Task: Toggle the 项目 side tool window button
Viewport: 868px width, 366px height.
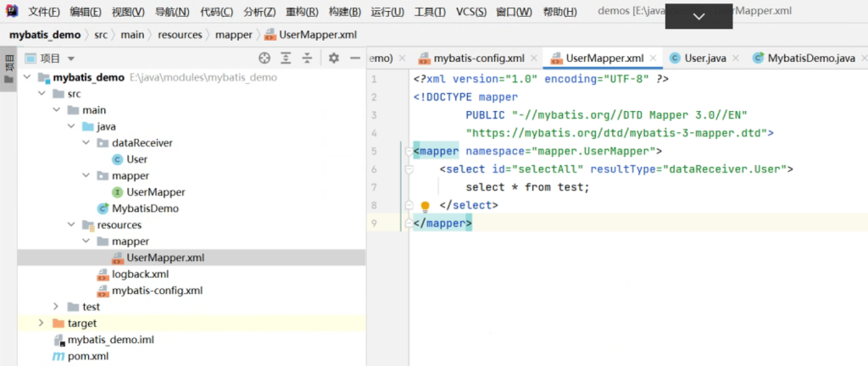Action: (8, 69)
